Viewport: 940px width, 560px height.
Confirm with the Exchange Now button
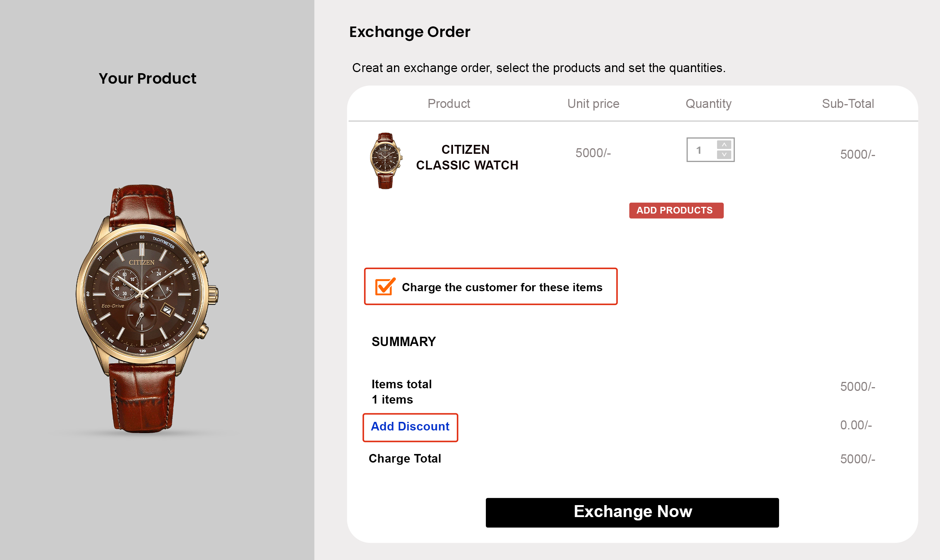[632, 512]
